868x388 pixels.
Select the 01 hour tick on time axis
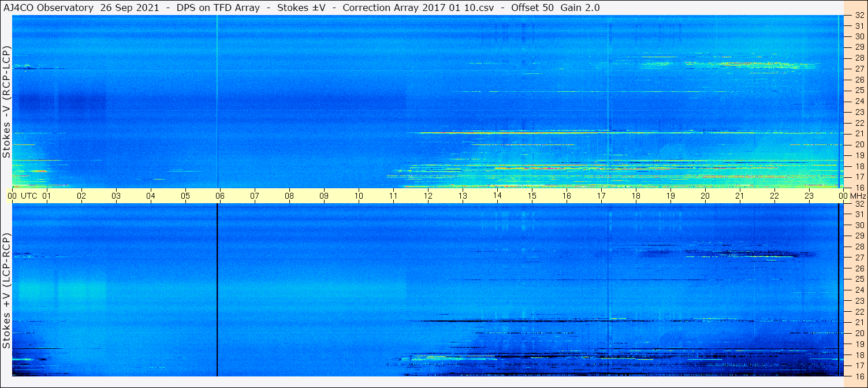pyautogui.click(x=47, y=196)
